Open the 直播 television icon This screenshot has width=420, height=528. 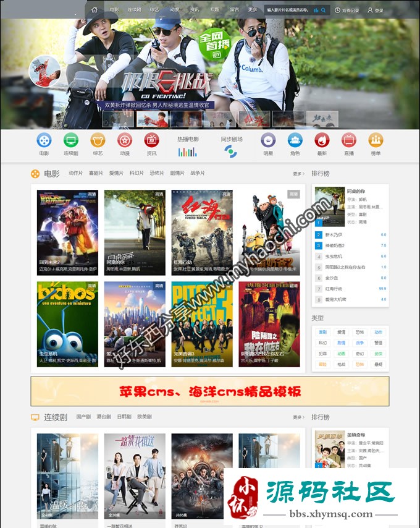pos(349,140)
